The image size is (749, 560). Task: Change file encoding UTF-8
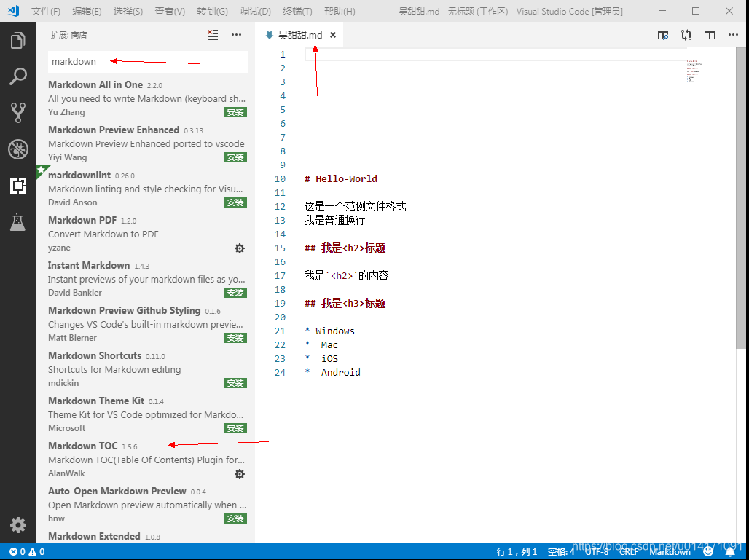tap(597, 552)
